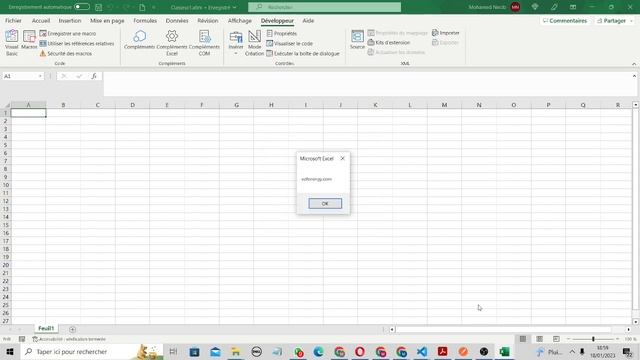Select row 10 header

6,185
